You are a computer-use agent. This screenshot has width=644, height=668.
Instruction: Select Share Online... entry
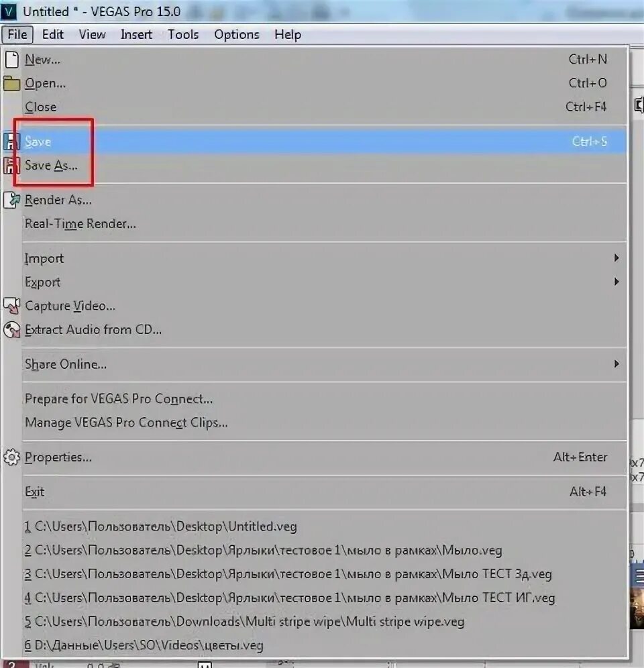(315, 364)
